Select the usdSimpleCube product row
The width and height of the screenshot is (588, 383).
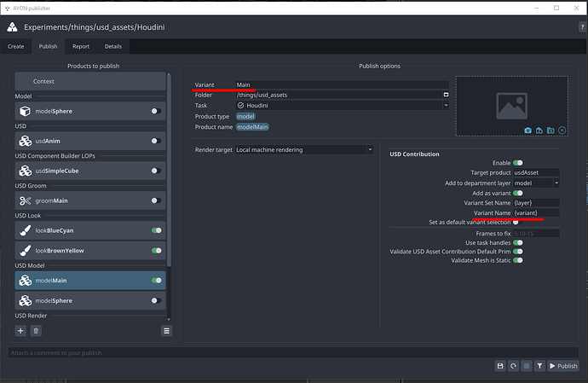point(90,171)
